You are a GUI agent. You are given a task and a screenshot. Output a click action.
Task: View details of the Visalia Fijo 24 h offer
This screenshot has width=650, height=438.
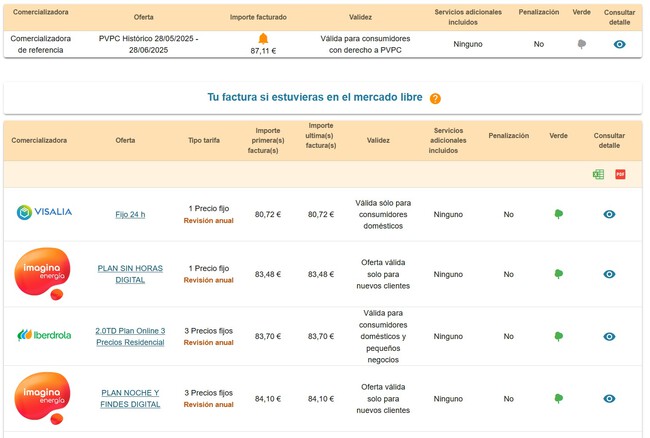tap(609, 214)
